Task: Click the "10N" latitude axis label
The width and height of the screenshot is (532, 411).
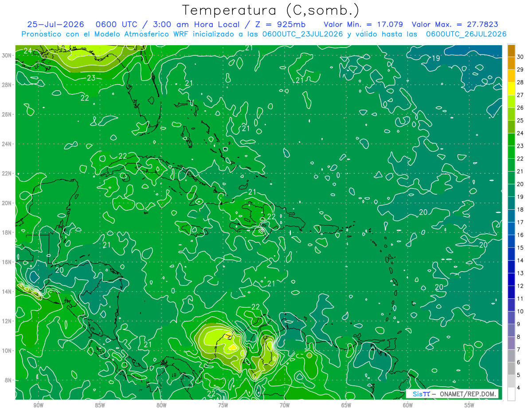Action: 7,350
